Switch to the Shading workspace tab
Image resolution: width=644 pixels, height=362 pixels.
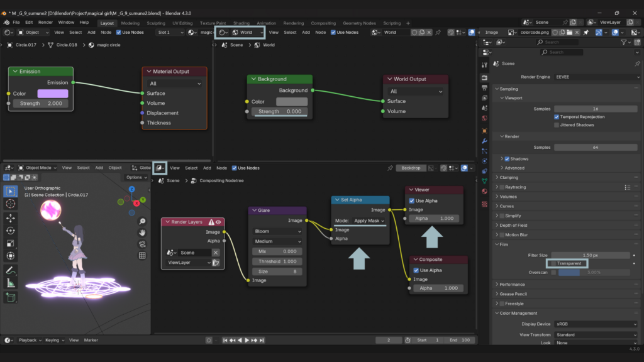(x=241, y=23)
